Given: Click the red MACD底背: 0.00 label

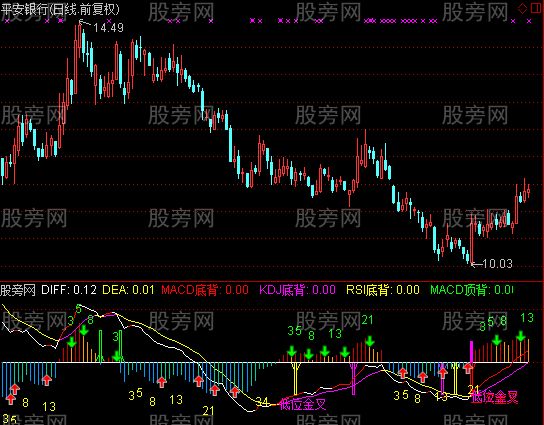Looking at the screenshot, I should pos(205,290).
